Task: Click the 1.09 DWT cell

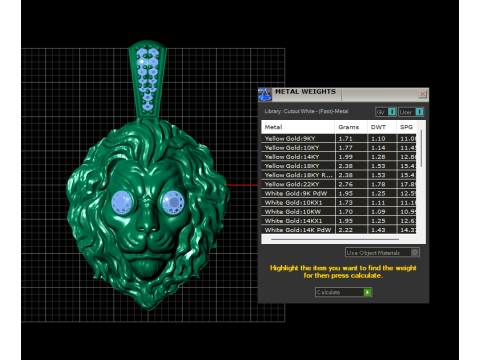Action: pyautogui.click(x=378, y=212)
